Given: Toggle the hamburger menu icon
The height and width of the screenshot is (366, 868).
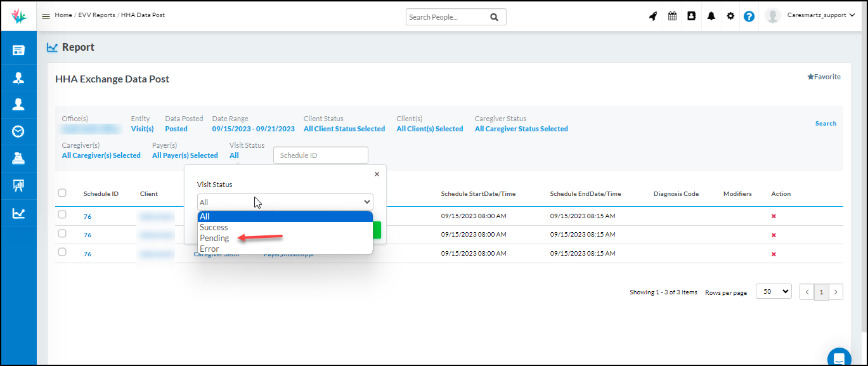Looking at the screenshot, I should click(x=46, y=16).
